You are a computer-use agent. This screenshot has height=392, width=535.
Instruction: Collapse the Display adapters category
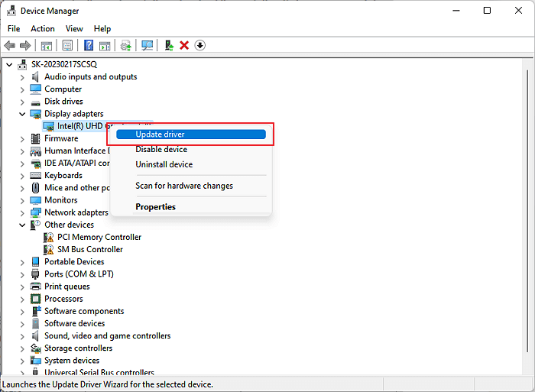[22, 114]
